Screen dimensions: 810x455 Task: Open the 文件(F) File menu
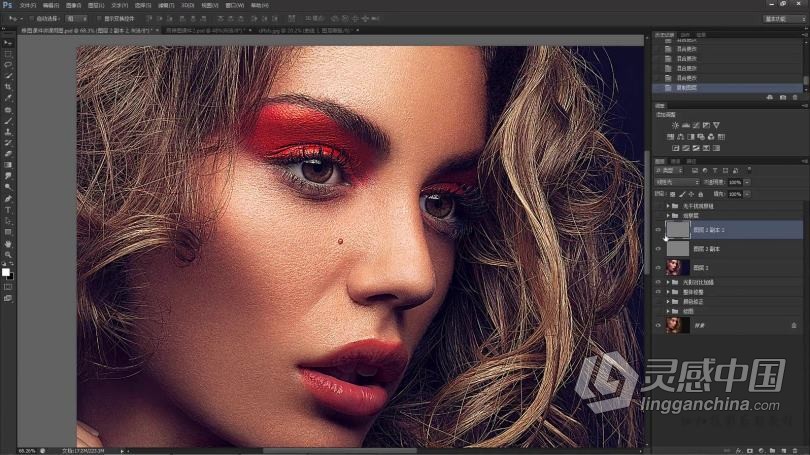pyautogui.click(x=28, y=5)
